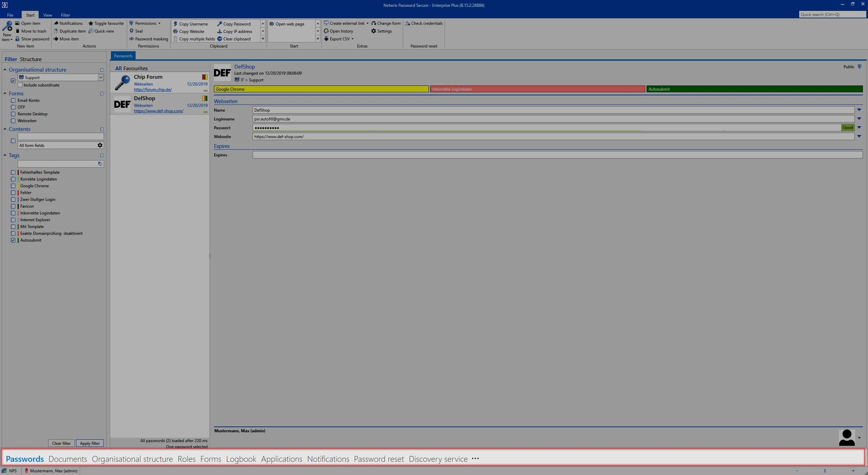Copy Username to clipboard

point(191,24)
